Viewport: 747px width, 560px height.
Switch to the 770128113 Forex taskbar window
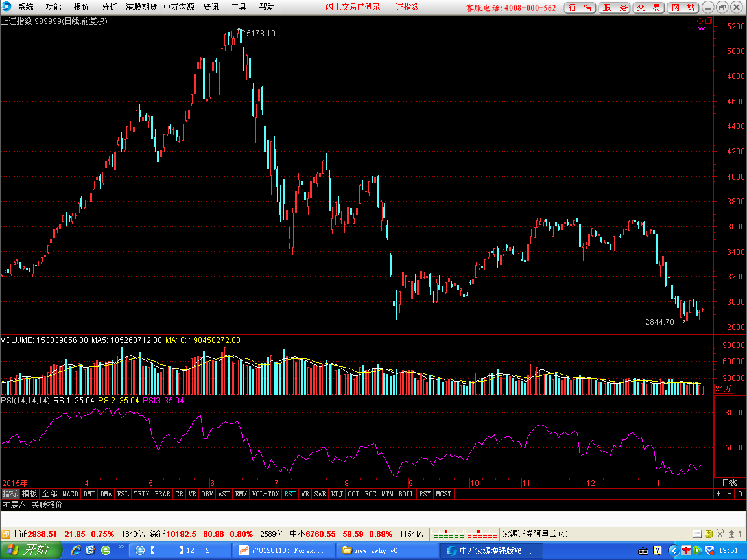tap(283, 550)
